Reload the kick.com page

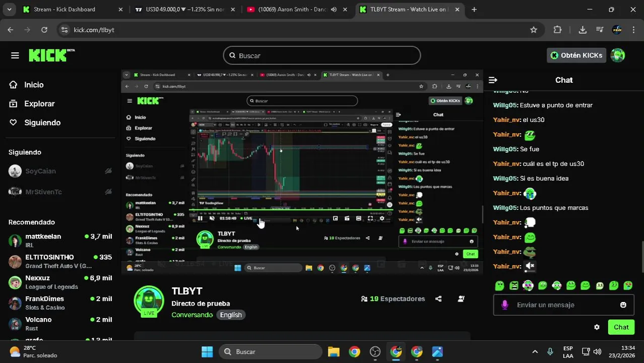(44, 30)
